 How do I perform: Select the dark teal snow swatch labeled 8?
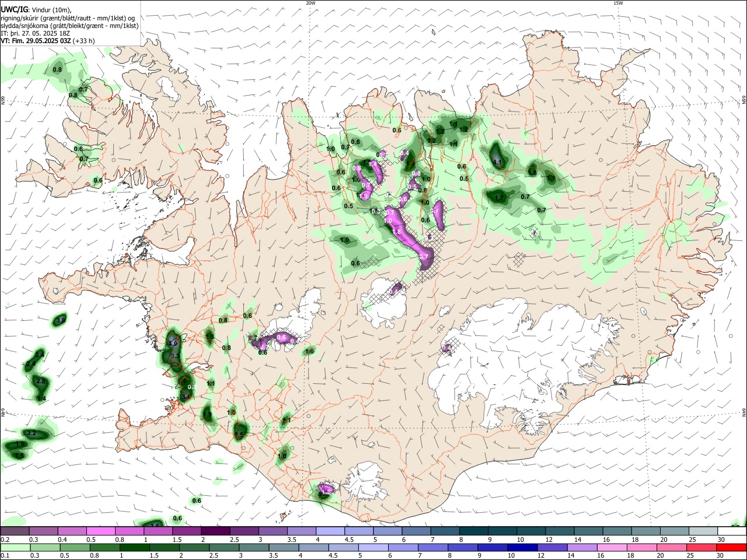click(474, 531)
